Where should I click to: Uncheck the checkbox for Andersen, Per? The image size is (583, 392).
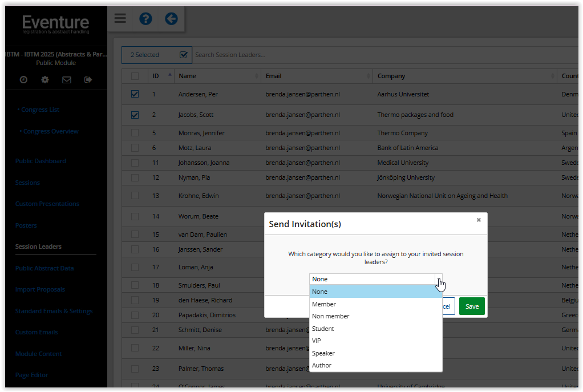135,94
